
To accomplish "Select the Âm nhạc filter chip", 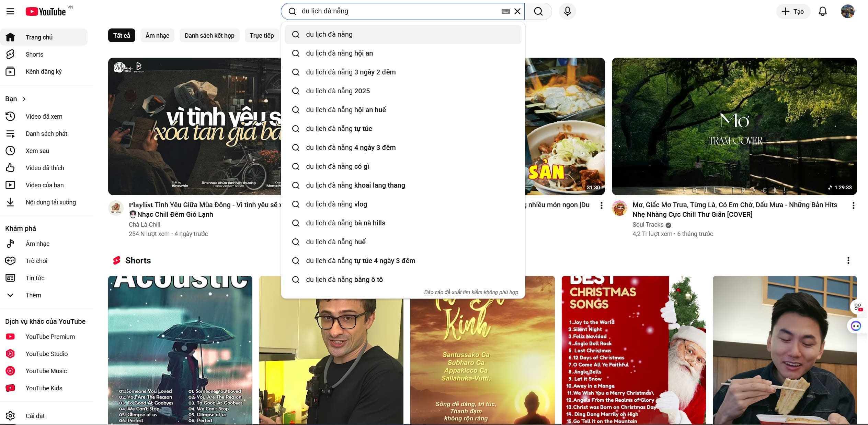I will (x=157, y=35).
